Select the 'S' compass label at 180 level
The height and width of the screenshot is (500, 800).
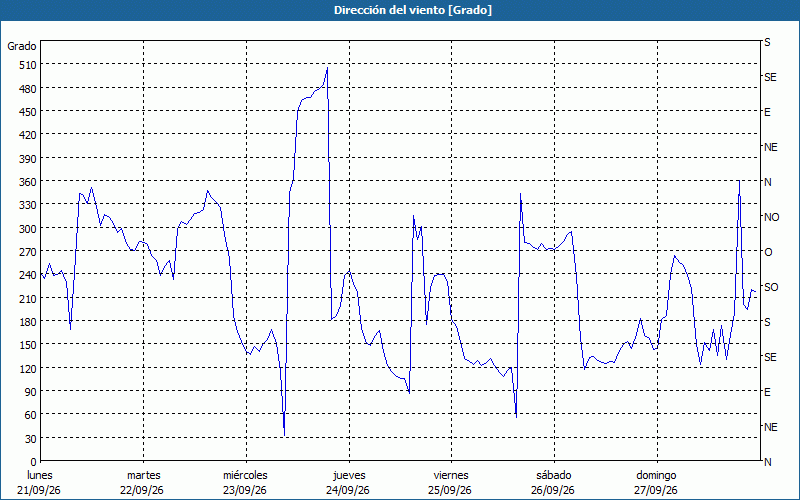click(x=767, y=322)
